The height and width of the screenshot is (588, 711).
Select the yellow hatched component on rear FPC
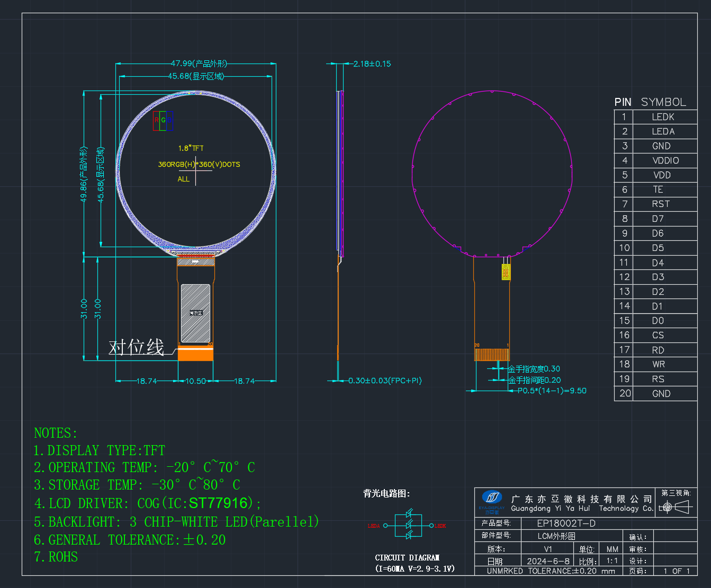tap(506, 272)
